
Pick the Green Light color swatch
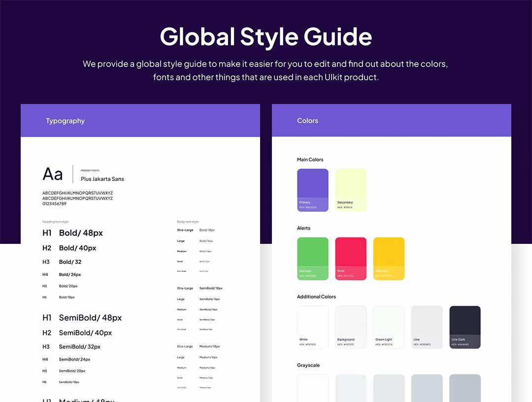pyautogui.click(x=389, y=327)
